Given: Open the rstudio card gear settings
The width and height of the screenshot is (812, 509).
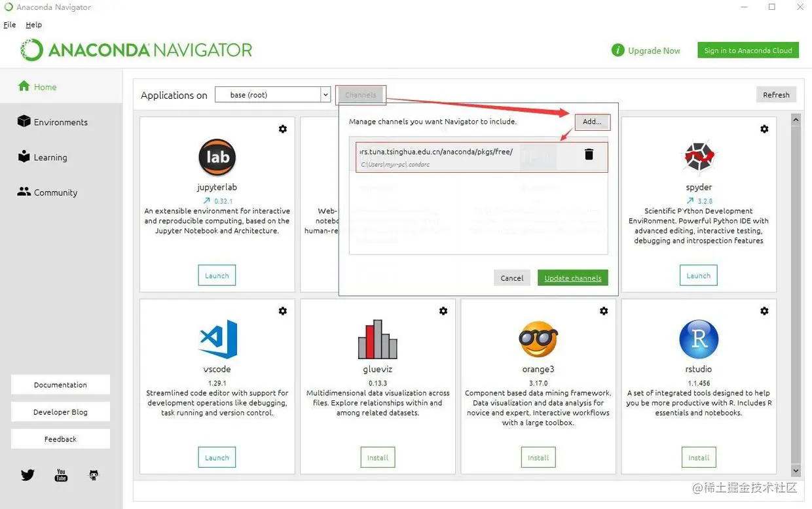Looking at the screenshot, I should [x=764, y=311].
